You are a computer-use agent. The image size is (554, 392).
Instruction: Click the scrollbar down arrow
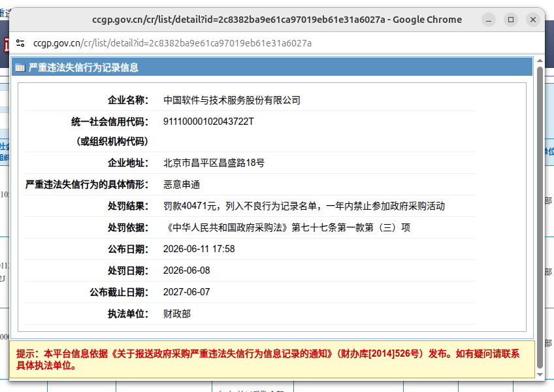click(540, 374)
